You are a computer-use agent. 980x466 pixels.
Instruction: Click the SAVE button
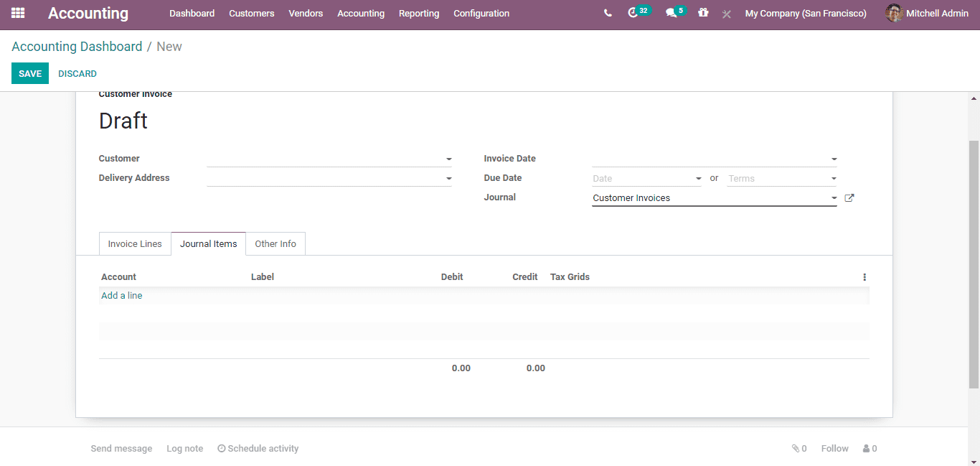point(29,73)
